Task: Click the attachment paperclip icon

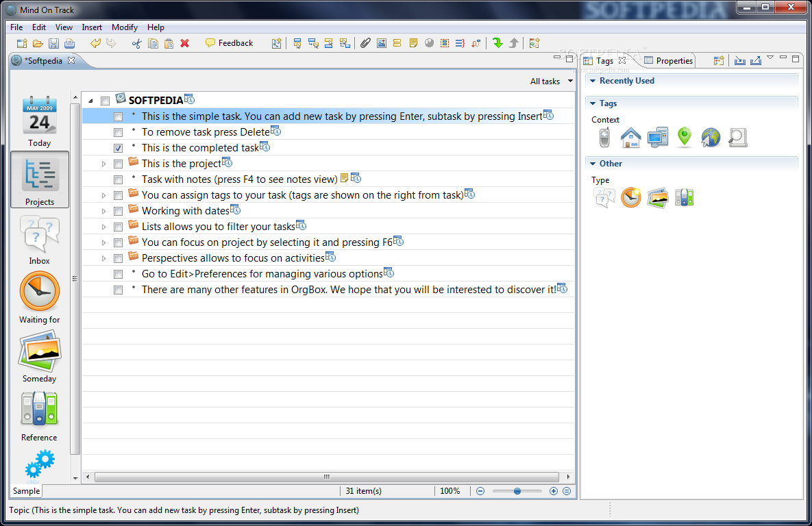Action: click(x=366, y=43)
